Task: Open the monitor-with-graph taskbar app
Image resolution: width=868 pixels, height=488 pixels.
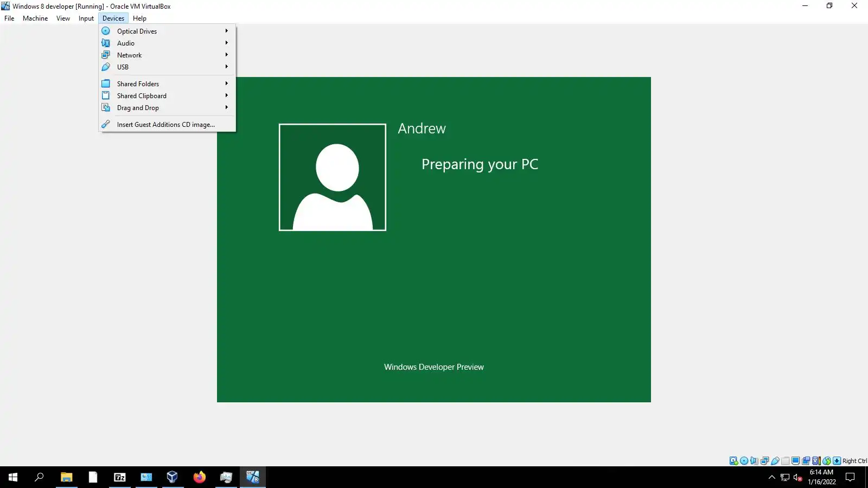Action: (226, 477)
